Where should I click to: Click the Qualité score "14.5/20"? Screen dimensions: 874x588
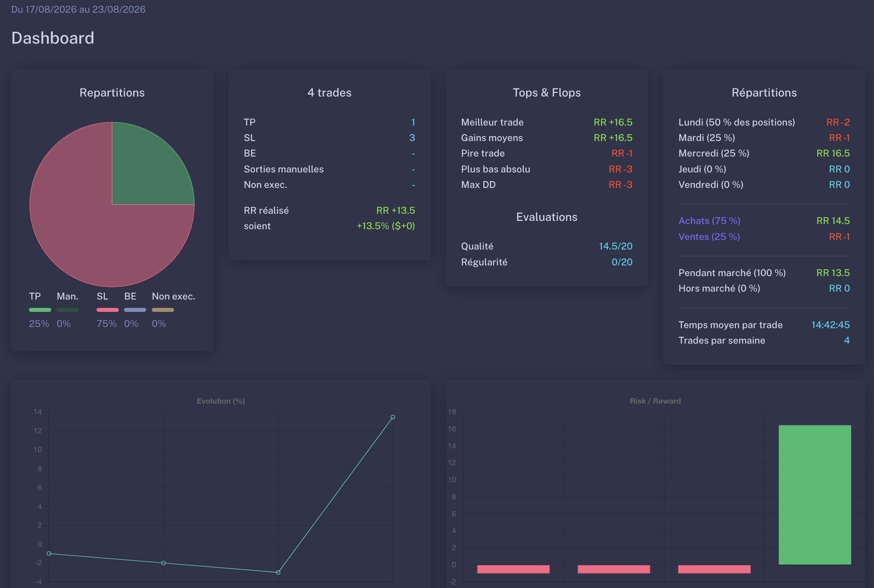tap(616, 246)
